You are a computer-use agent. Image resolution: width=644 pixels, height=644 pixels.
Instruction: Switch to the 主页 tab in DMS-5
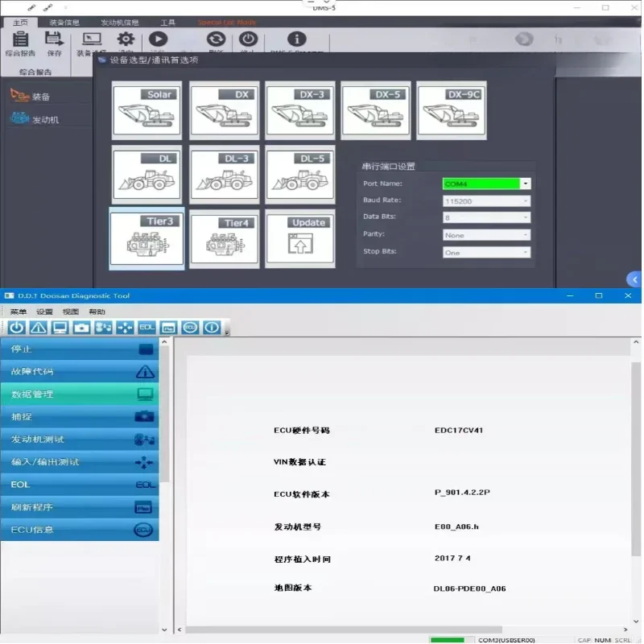tap(20, 23)
